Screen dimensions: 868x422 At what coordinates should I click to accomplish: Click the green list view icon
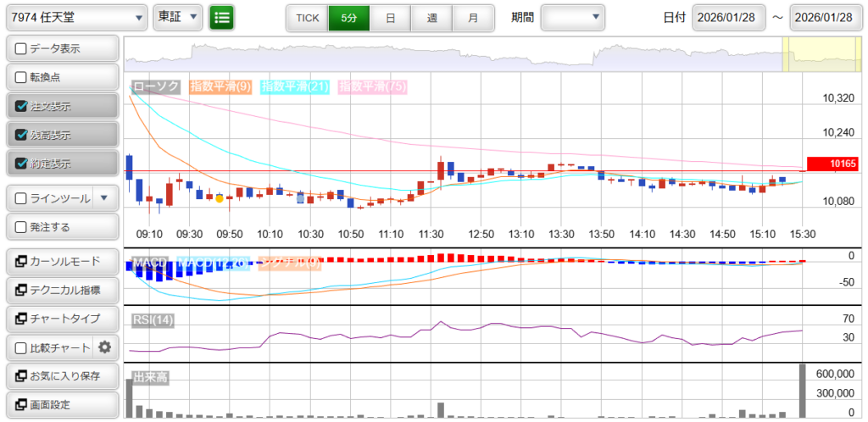click(222, 17)
